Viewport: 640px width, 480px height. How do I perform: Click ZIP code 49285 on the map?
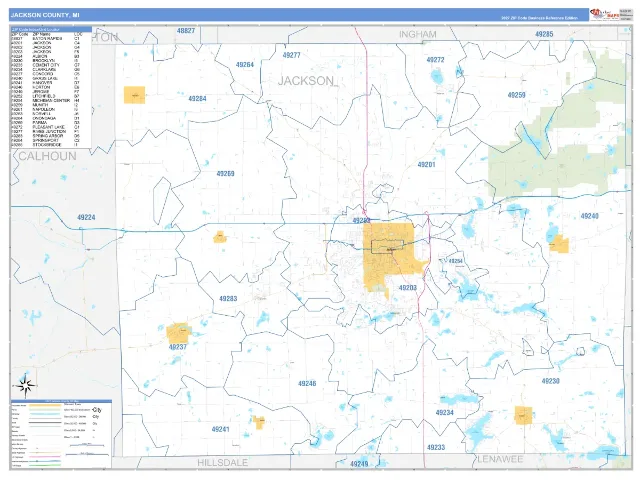pyautogui.click(x=544, y=34)
